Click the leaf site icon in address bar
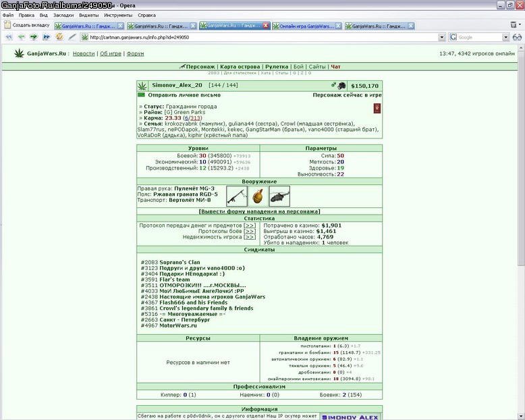This screenshot has height=420, width=525. 85,37
